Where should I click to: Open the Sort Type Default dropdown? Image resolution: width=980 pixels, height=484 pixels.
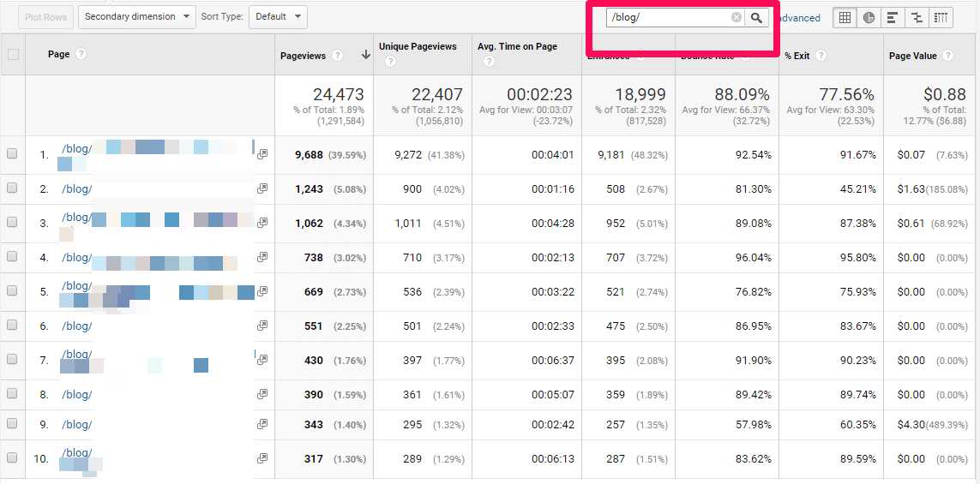tap(278, 16)
